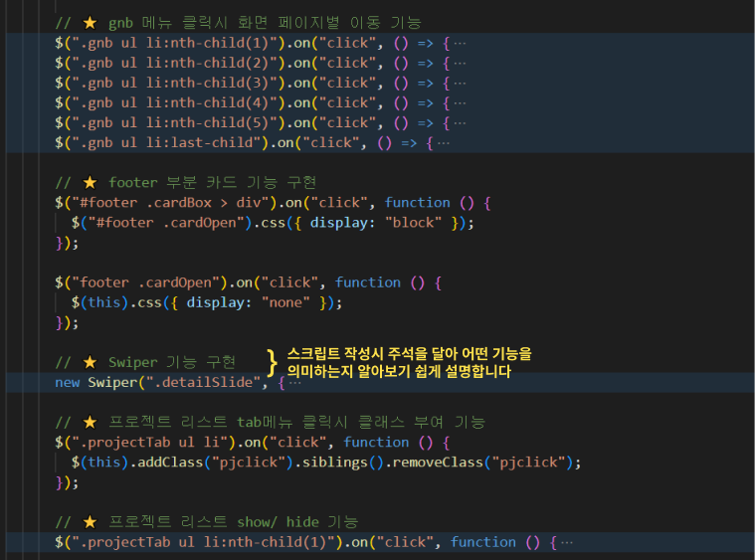Click the yellow curly brace annotation mark
The image size is (755, 560).
pos(272,362)
